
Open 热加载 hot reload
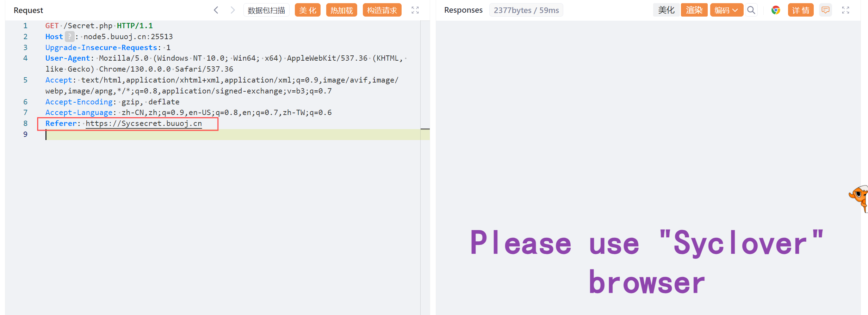pos(341,10)
